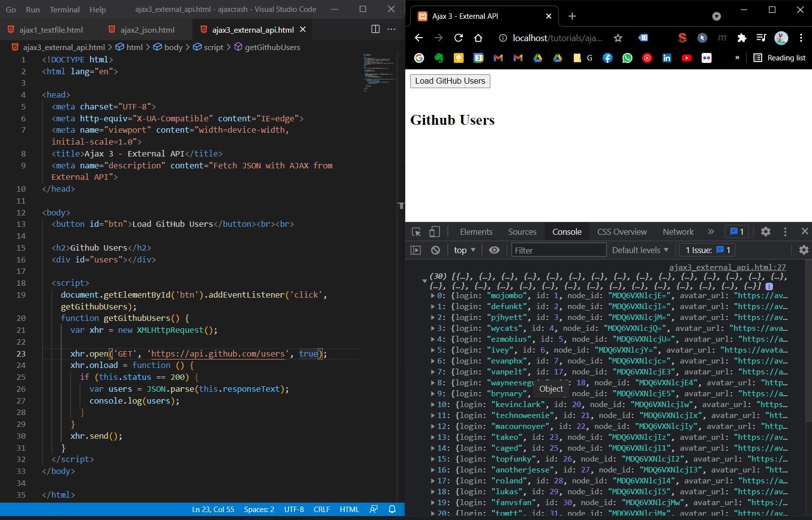This screenshot has height=520, width=812.
Task: Open the YouTube bookmark
Action: point(687,58)
